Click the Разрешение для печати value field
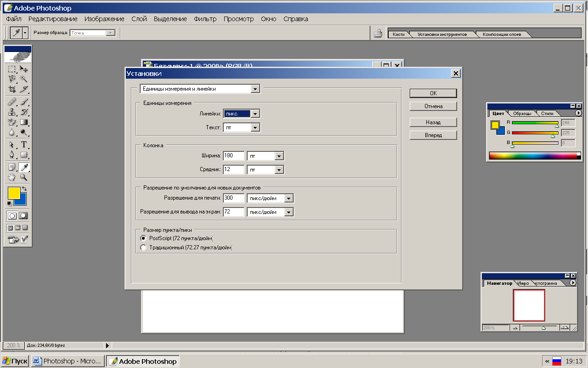Viewport: 588px width, 368px height. [x=233, y=198]
